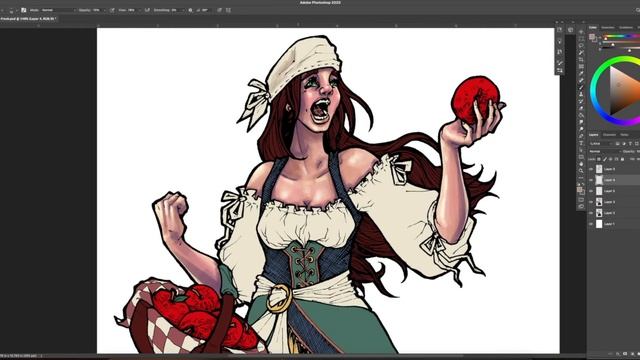Switch to the Channels tab
Viewport: 640px width, 360px height.
click(x=609, y=135)
